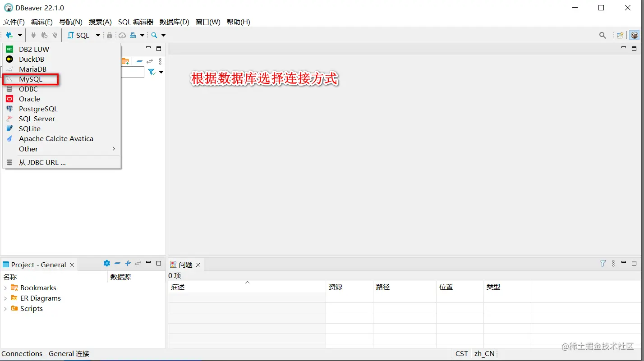Image resolution: width=644 pixels, height=361 pixels.
Task: Open the 窗口(W) menu
Action: click(208, 22)
